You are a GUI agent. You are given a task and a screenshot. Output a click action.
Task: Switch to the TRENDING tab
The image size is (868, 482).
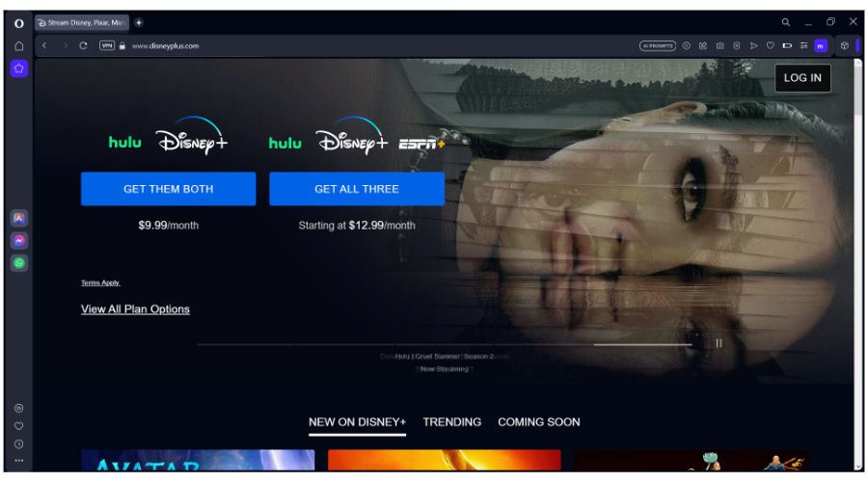pyautogui.click(x=452, y=422)
